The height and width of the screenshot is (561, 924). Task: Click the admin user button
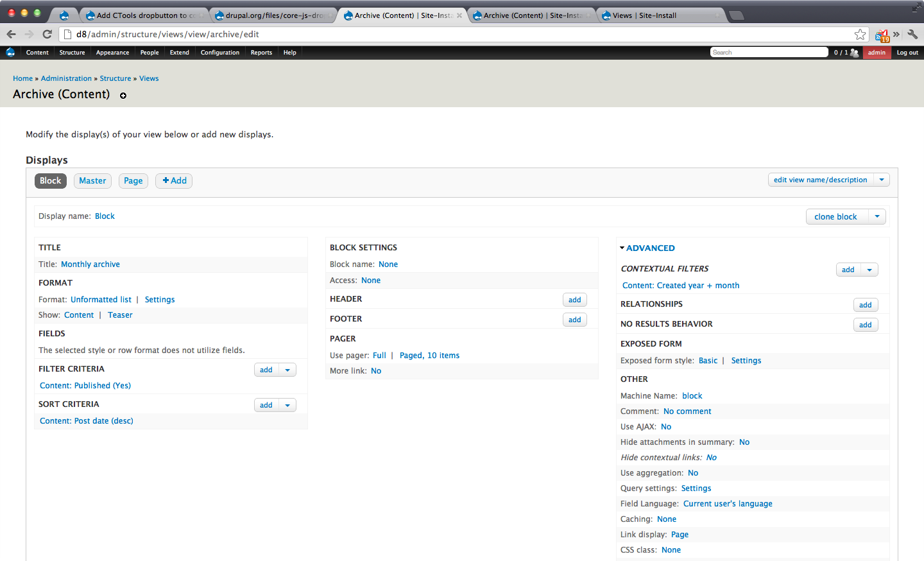(877, 53)
